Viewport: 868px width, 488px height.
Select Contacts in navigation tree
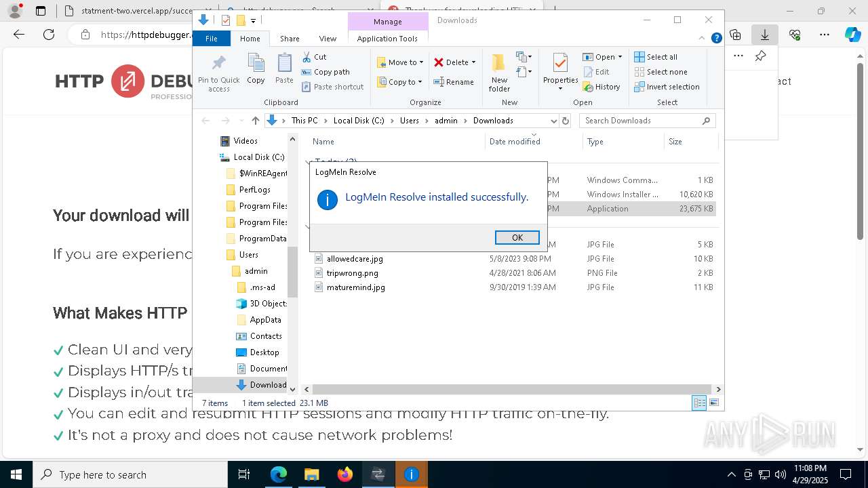tap(266, 336)
